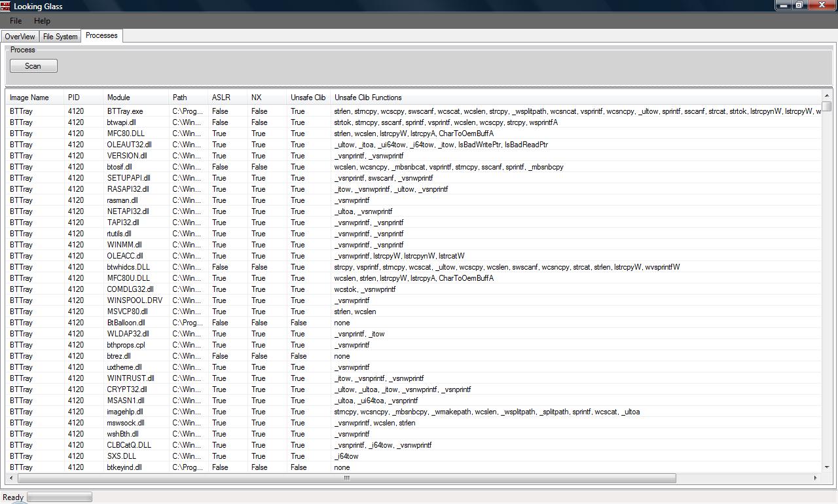Select the btosif.dll row

[414, 167]
